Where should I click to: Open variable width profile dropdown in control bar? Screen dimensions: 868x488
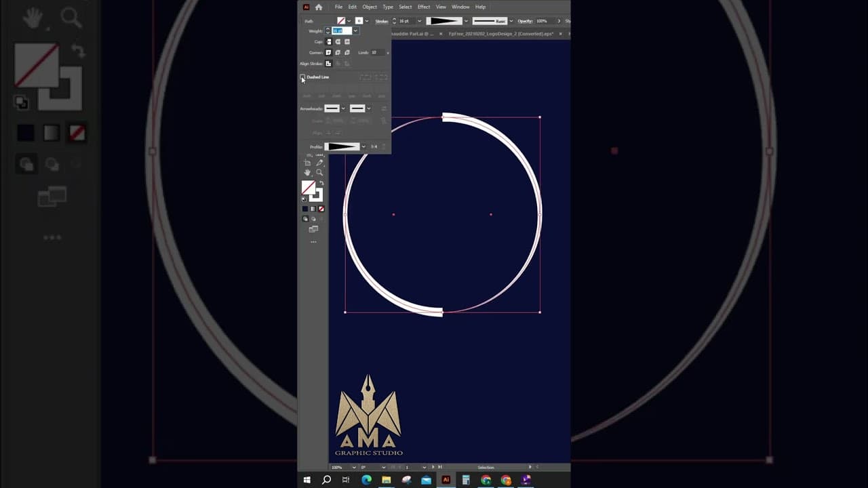467,21
